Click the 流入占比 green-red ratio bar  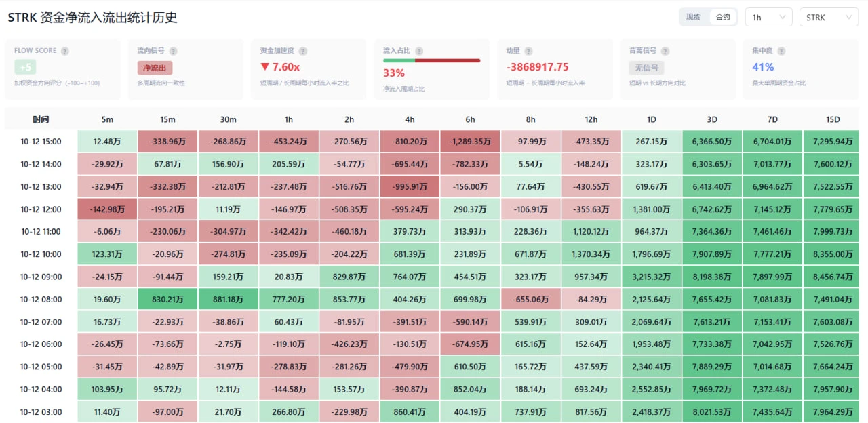point(431,60)
